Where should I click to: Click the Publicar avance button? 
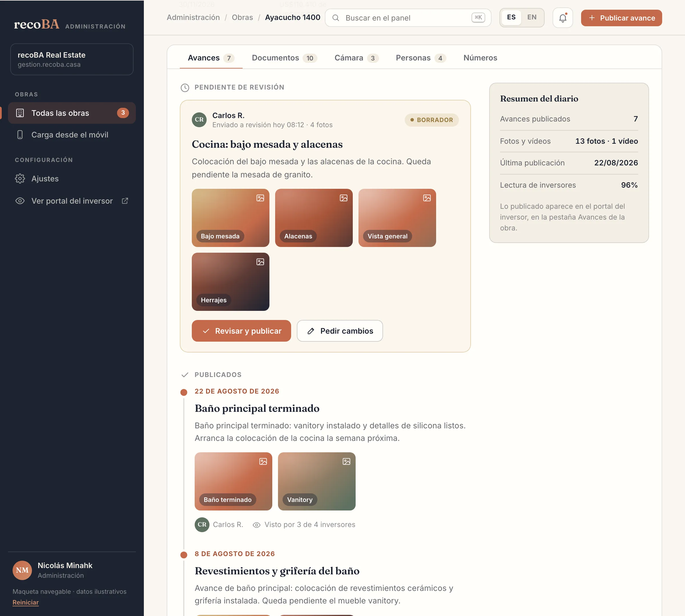pyautogui.click(x=621, y=18)
